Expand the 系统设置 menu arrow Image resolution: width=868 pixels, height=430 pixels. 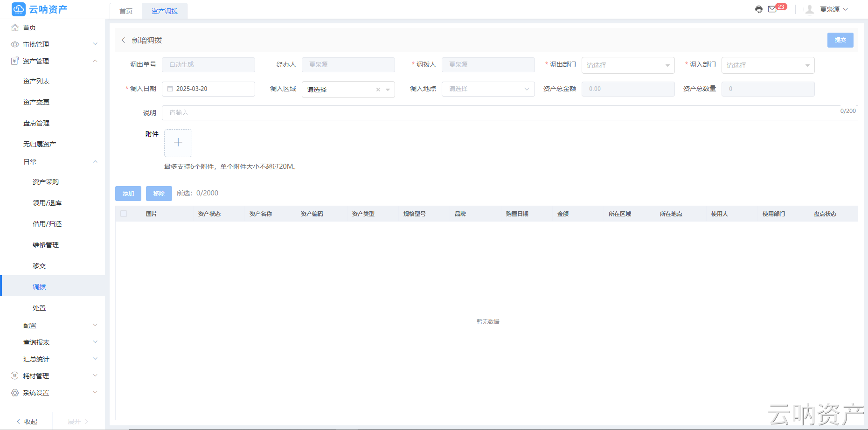tap(95, 392)
